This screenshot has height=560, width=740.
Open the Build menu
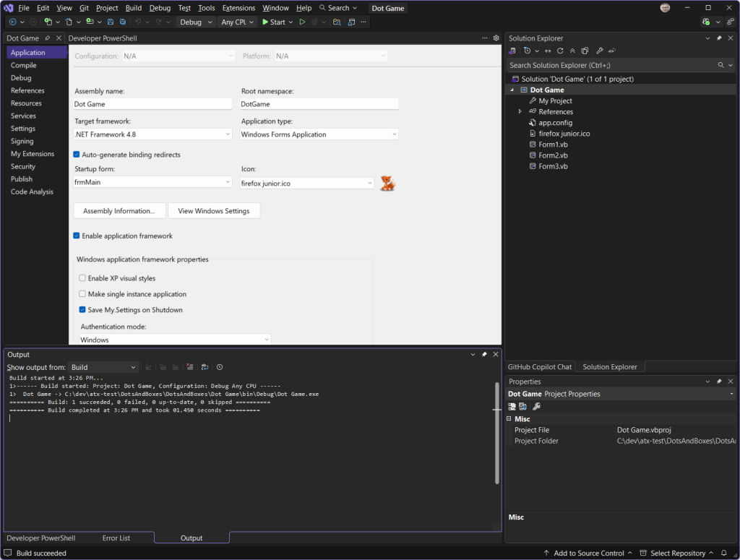(133, 8)
